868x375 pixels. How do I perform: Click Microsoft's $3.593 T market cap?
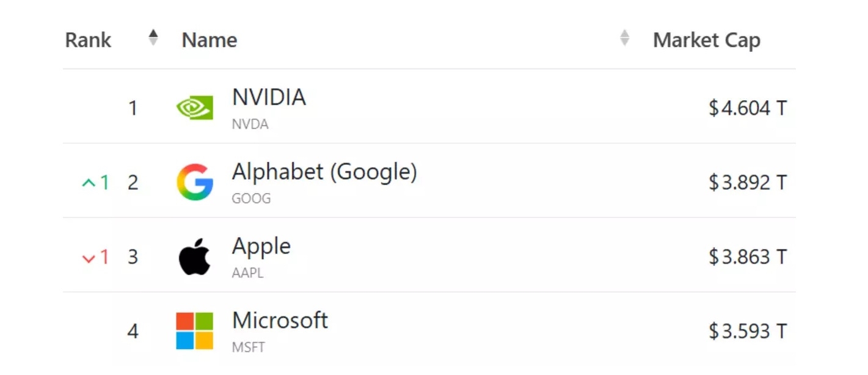747,331
